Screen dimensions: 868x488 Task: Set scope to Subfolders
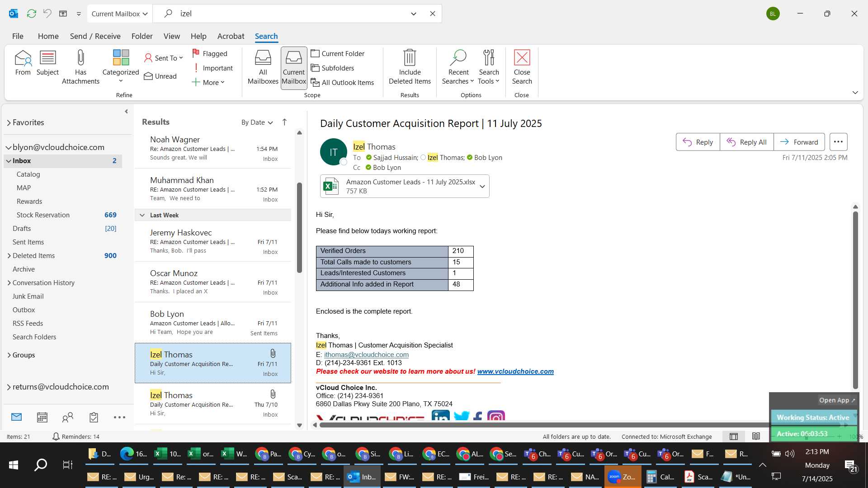pos(332,68)
